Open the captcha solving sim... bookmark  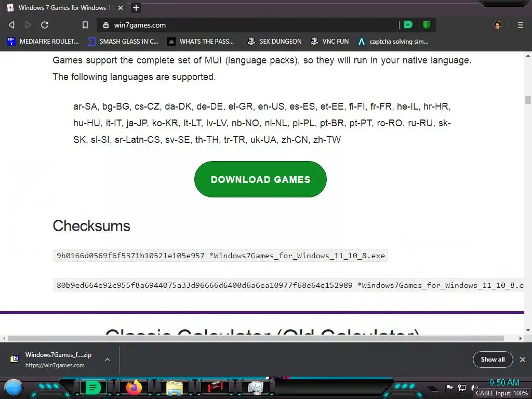coord(393,42)
